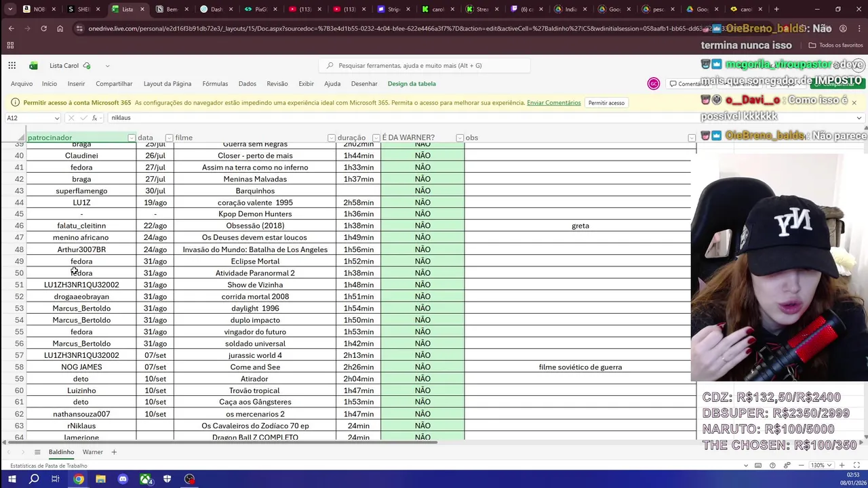Image resolution: width=868 pixels, height=488 pixels.
Task: Select the greta obs cell
Action: [580, 226]
